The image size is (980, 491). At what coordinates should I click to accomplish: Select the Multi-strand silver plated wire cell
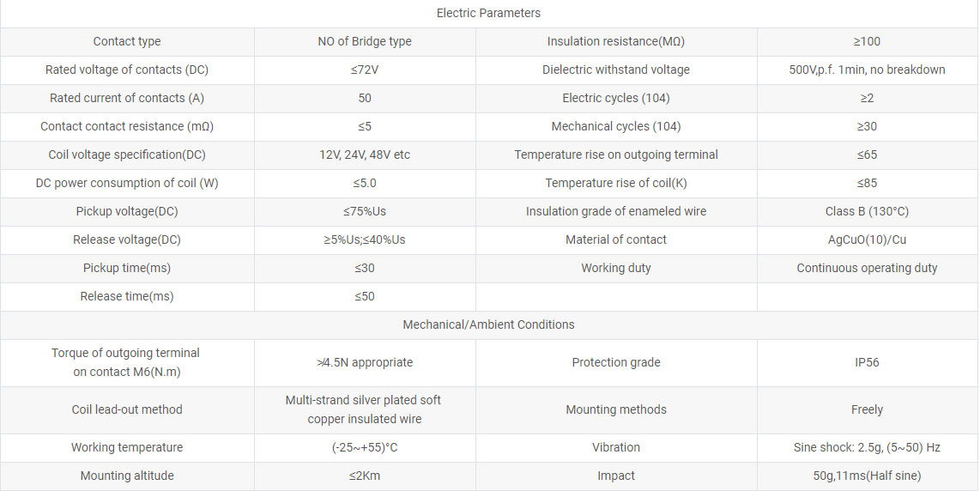click(x=365, y=409)
